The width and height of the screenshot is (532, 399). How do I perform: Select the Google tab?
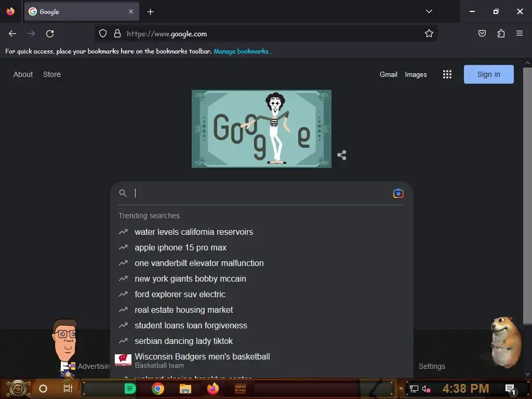coord(82,11)
